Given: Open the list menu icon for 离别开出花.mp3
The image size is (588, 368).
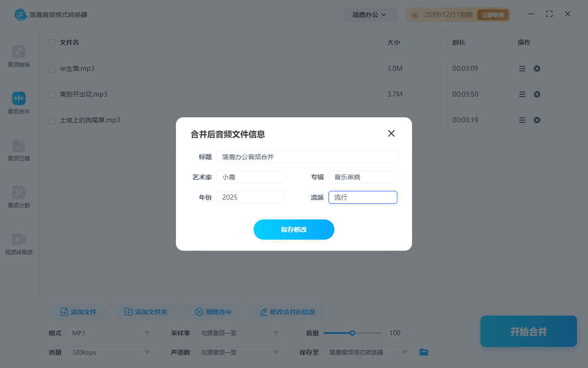Looking at the screenshot, I should tap(522, 94).
